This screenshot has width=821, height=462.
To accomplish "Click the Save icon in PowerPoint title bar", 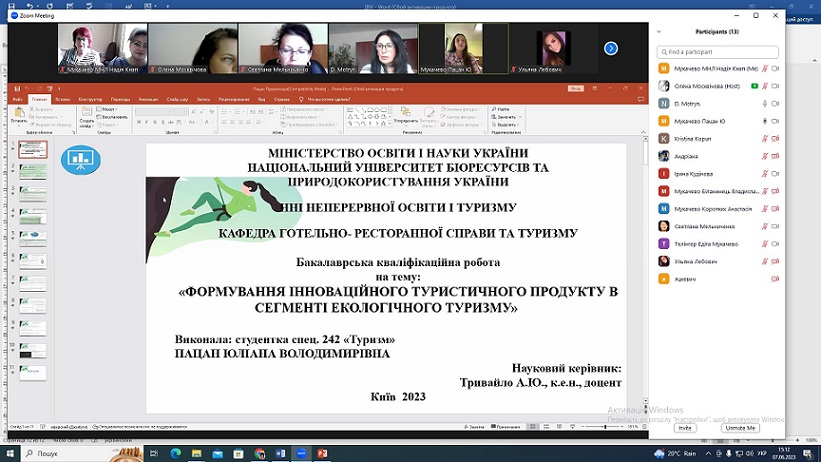I will click(17, 89).
